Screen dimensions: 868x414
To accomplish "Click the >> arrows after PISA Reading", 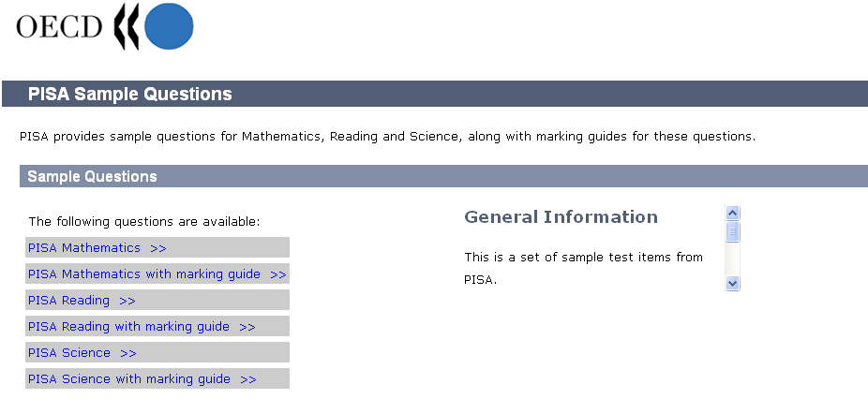I will pyautogui.click(x=127, y=301).
